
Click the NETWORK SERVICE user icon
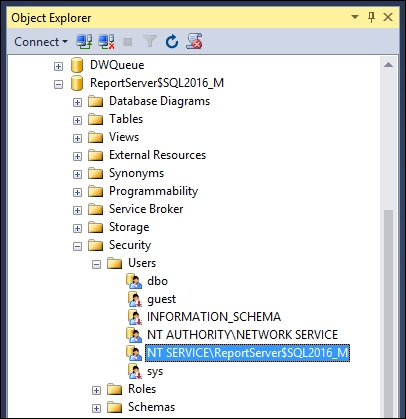tap(134, 335)
